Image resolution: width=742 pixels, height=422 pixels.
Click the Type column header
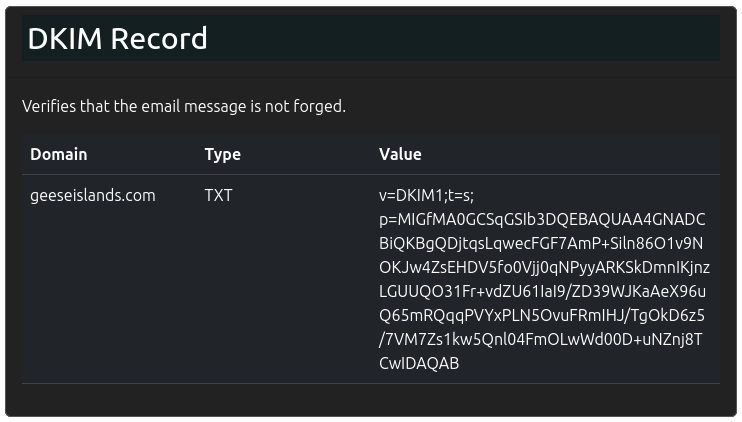click(222, 154)
